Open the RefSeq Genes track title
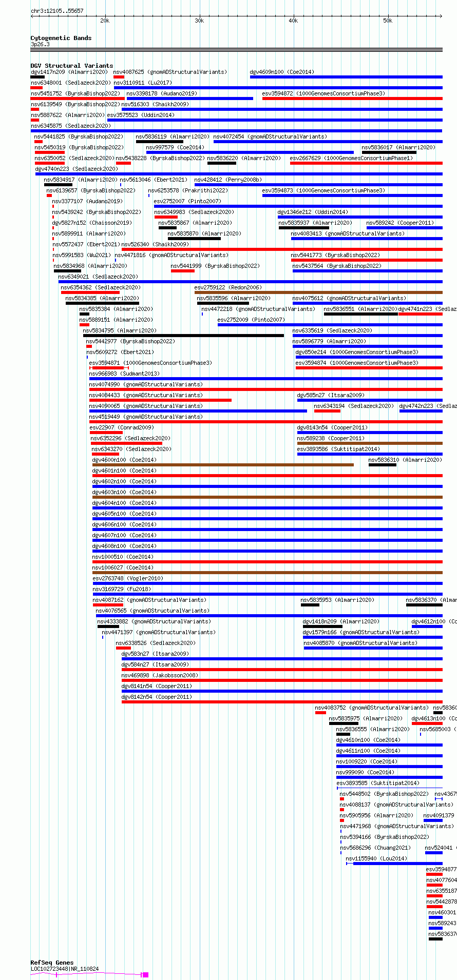The image size is (457, 980). coord(52,963)
